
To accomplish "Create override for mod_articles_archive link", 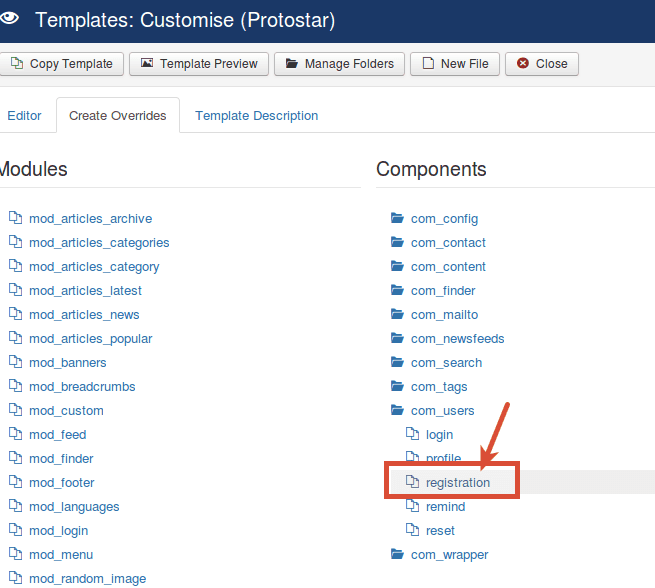I will point(91,218).
